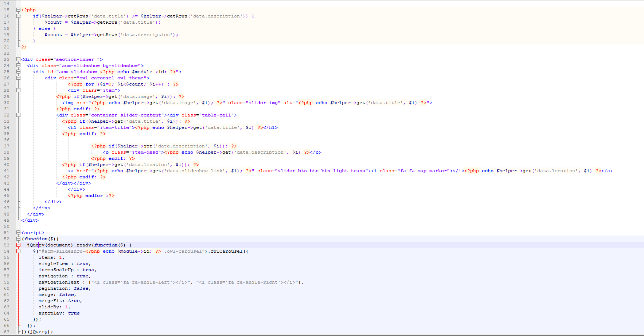This screenshot has width=644, height=336.
Task: Select line number 14 in the margin
Action: (7, 4)
